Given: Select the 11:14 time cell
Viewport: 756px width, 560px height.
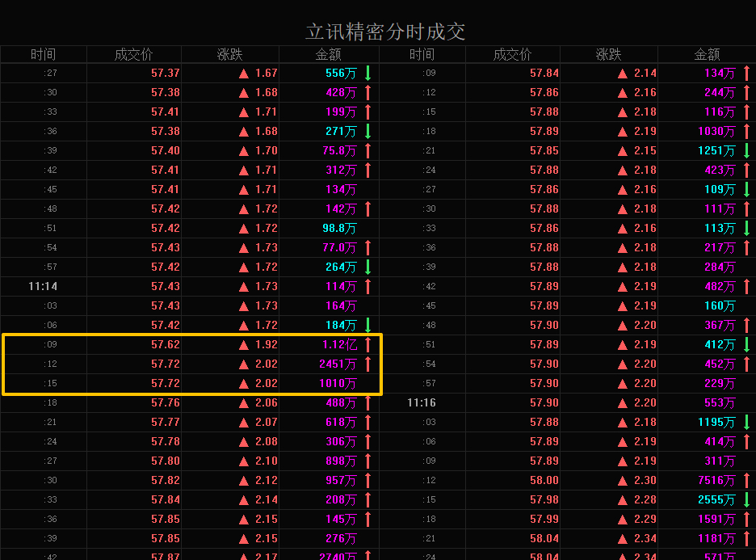Looking at the screenshot, I should pos(43,287).
